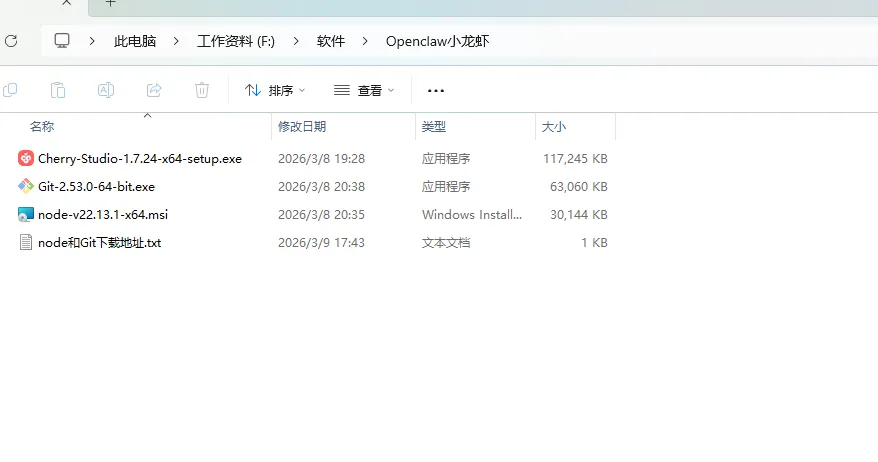
Task: Click the size value 1 KB
Action: [x=594, y=242]
